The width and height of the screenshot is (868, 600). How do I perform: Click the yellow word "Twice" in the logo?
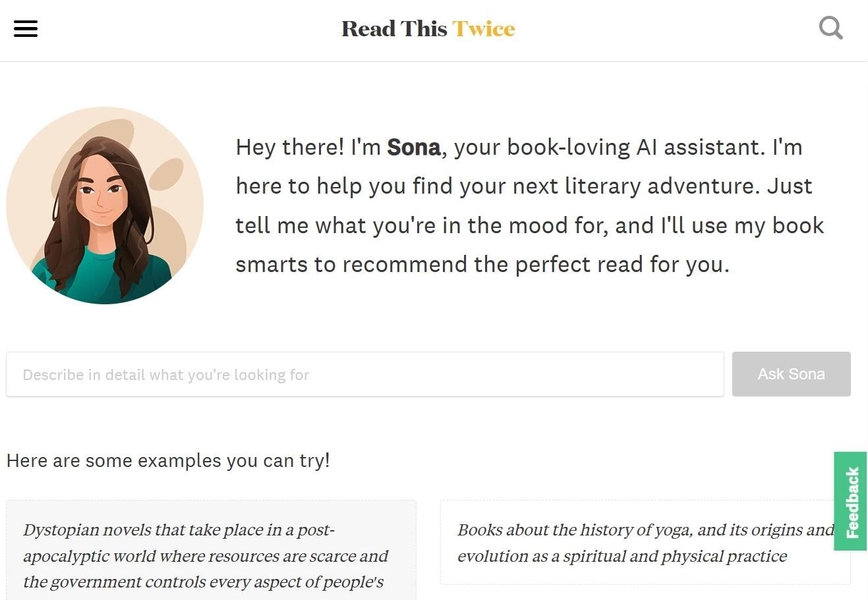point(484,29)
